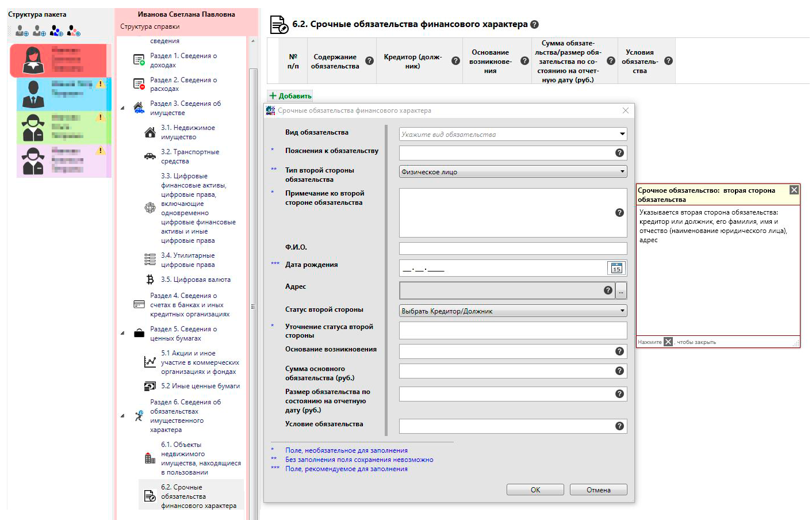Viewport: 812px width, 520px height.
Task: Close the Срочные обязательства dialog window
Action: coord(625,110)
